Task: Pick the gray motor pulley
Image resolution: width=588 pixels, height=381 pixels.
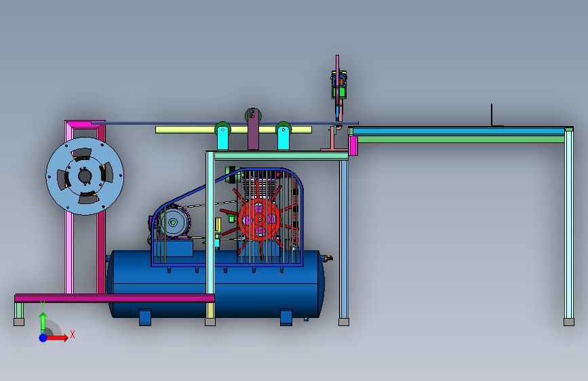Action: [x=173, y=223]
